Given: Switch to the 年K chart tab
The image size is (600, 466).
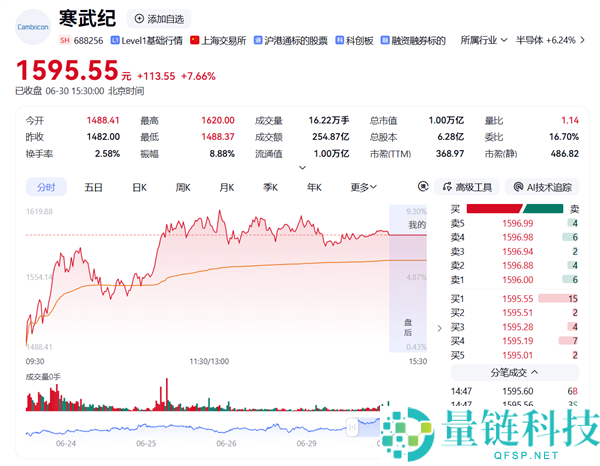Looking at the screenshot, I should [314, 187].
